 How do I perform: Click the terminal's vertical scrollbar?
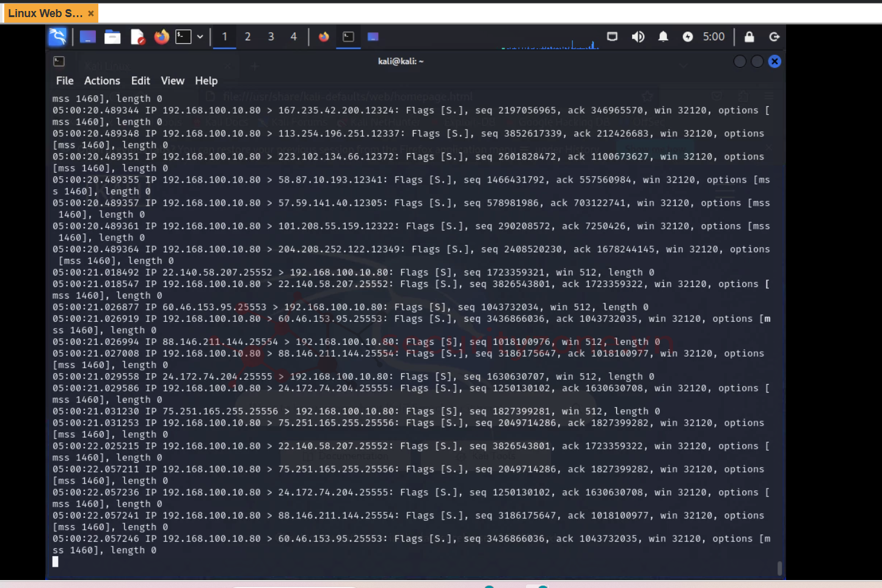tap(779, 568)
